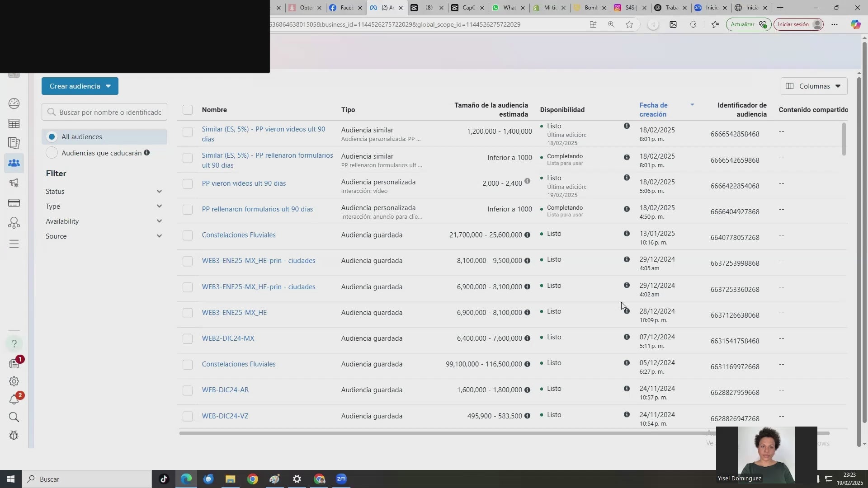Select All audiences radio button
This screenshot has width=868, height=488.
click(x=52, y=137)
